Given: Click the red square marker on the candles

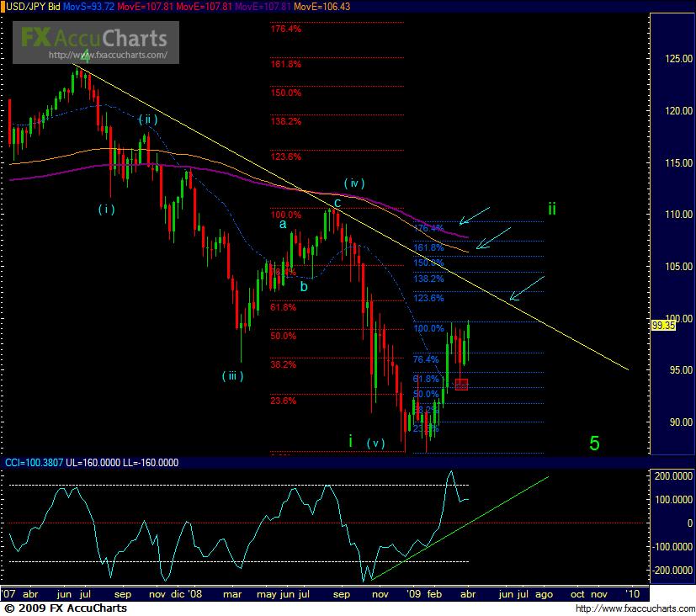Looking at the screenshot, I should tap(460, 384).
